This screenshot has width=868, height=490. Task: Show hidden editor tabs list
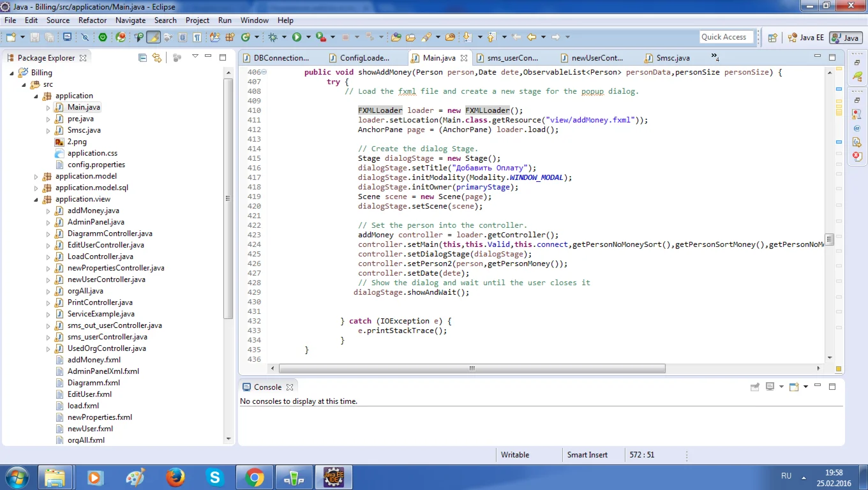tap(715, 57)
